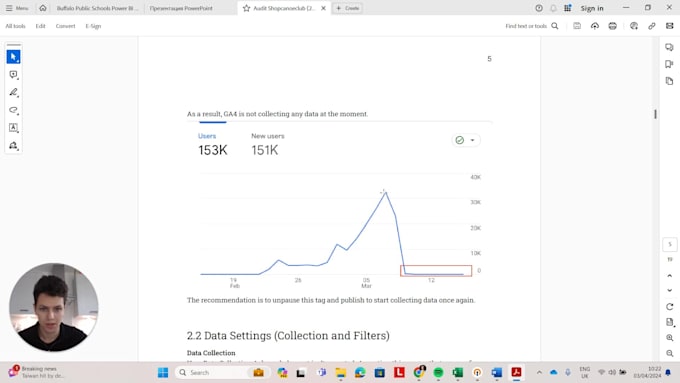The height and width of the screenshot is (383, 680).
Task: Send the file by email icon
Action: pos(670,26)
